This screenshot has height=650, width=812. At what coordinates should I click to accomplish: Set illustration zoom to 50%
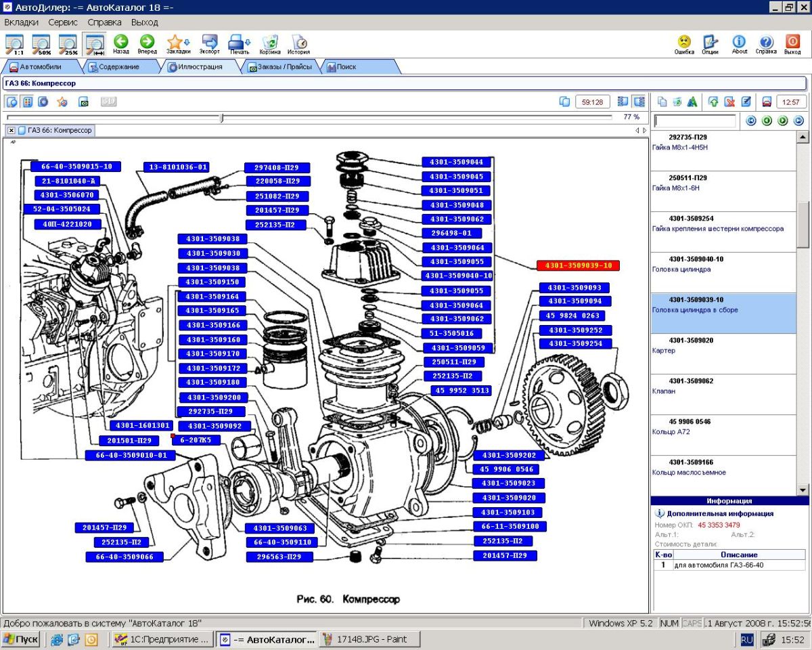41,44
